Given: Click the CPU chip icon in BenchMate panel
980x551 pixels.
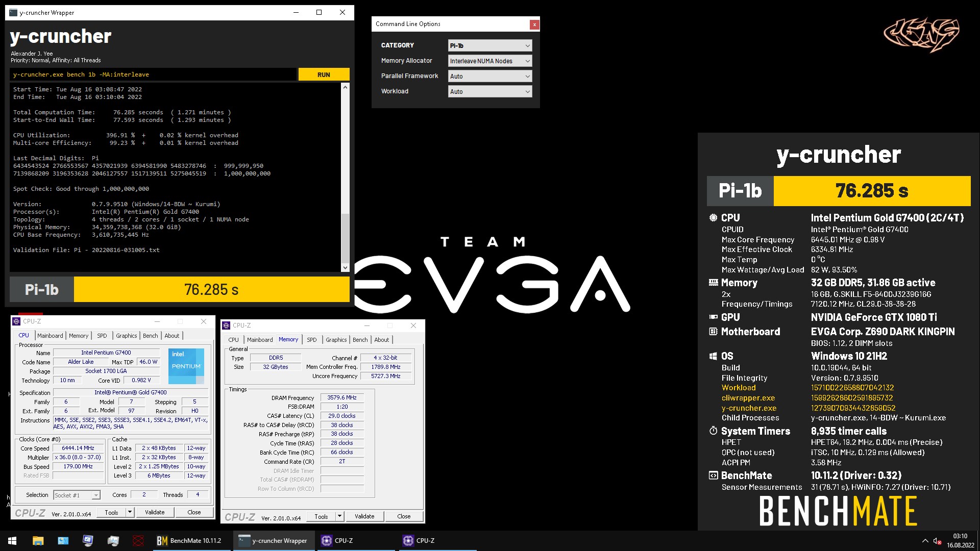Looking at the screenshot, I should coord(713,218).
